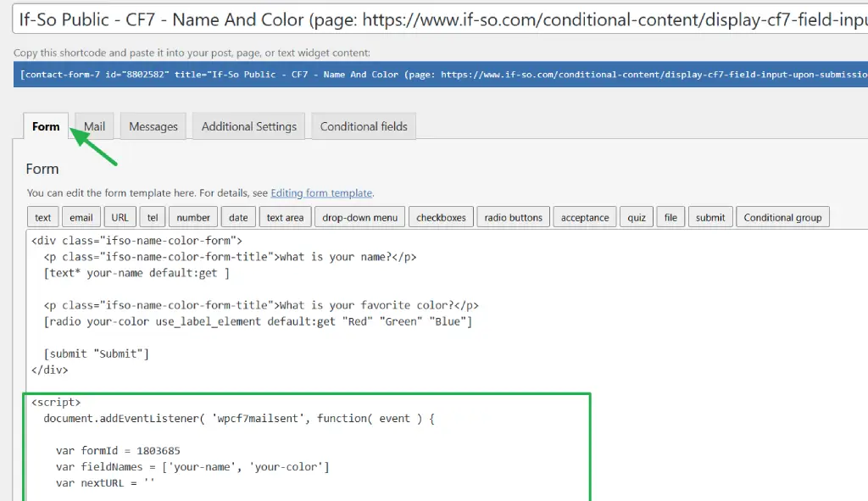Screen dimensions: 868x501
Task: Go to Additional Settings tab
Action: [x=249, y=126]
